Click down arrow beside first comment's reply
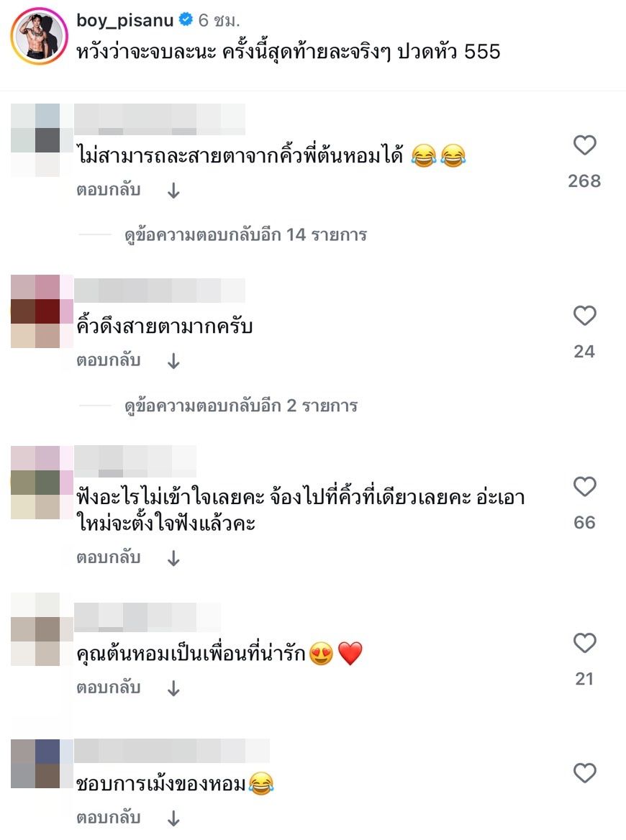 point(173,190)
